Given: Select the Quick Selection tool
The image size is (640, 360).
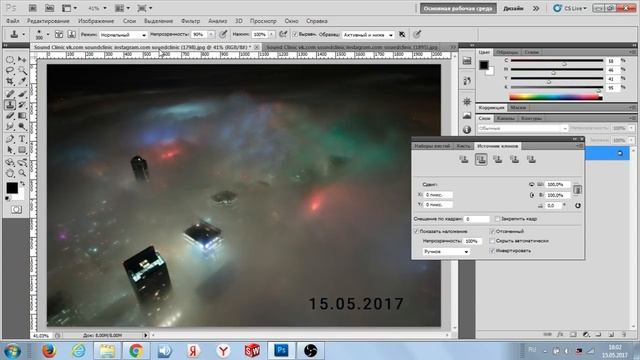Looking at the screenshot, I should point(22,71).
